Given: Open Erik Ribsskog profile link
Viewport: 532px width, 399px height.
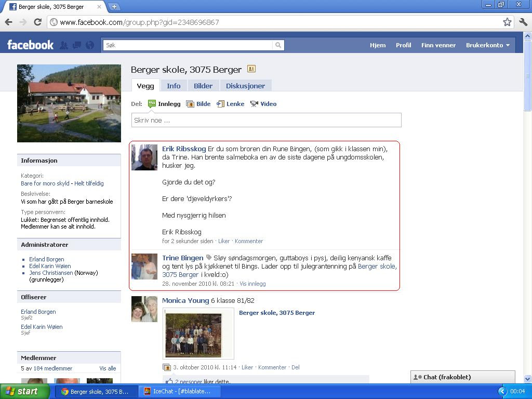Looking at the screenshot, I should [184, 149].
